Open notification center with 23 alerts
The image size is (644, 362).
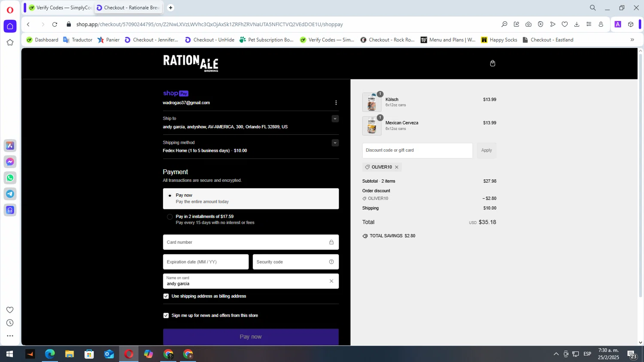coord(632,355)
